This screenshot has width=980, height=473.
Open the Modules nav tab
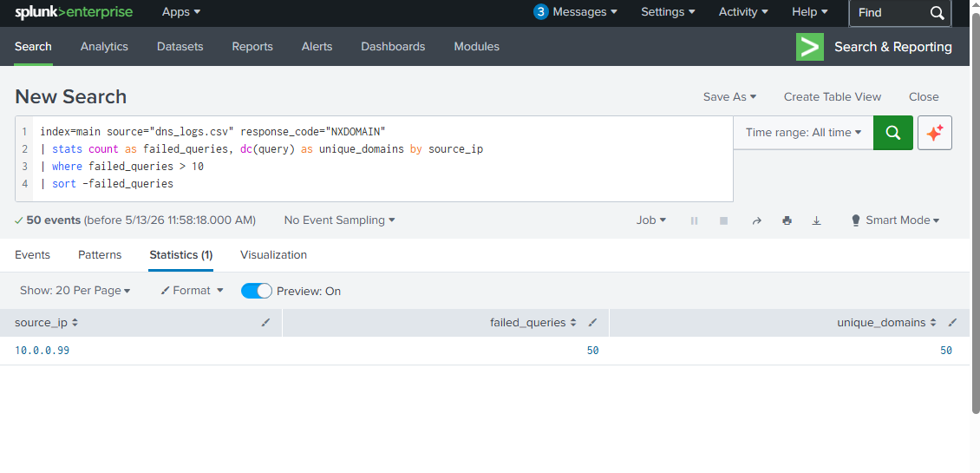(477, 47)
